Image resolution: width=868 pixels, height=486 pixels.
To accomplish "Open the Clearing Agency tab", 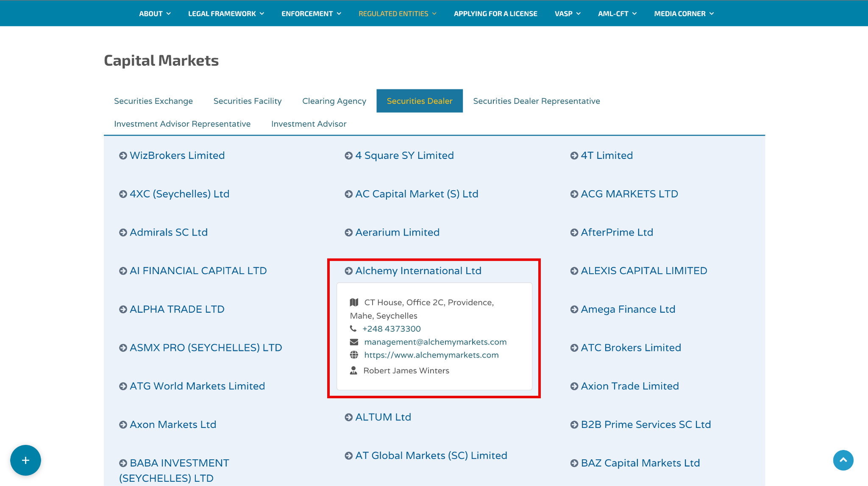I will click(334, 101).
